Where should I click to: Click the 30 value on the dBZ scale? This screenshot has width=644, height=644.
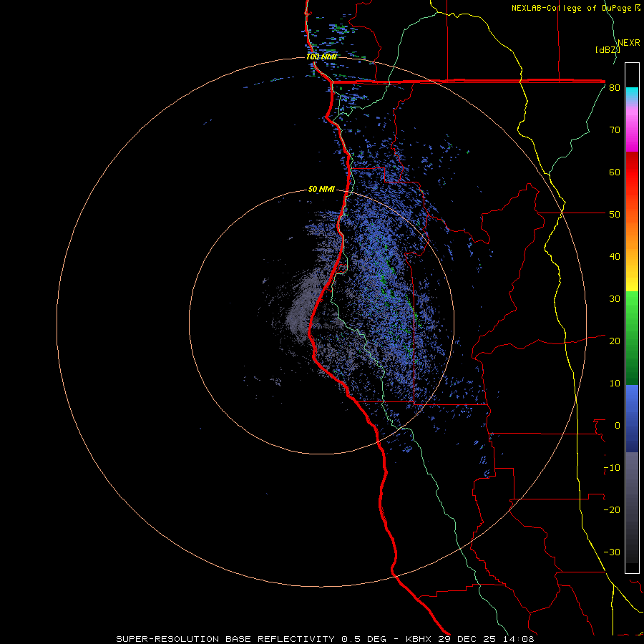[615, 298]
